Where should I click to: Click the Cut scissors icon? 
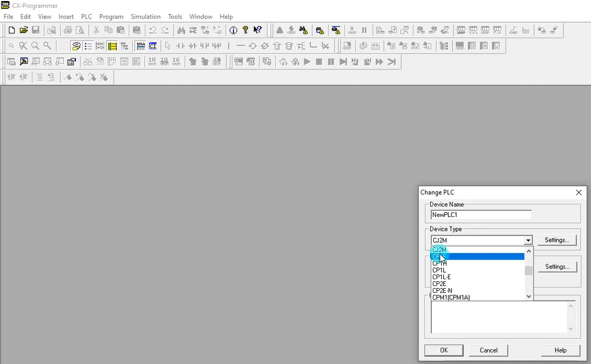[96, 30]
